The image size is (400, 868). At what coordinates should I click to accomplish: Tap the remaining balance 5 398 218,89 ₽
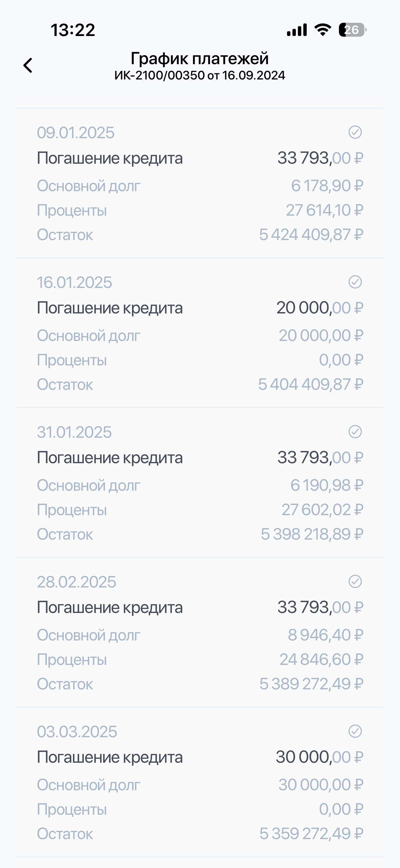click(312, 534)
